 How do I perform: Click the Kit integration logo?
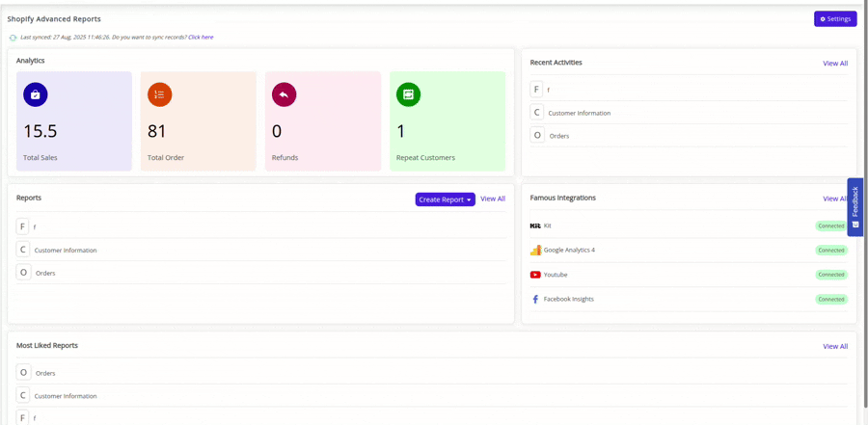(x=535, y=226)
